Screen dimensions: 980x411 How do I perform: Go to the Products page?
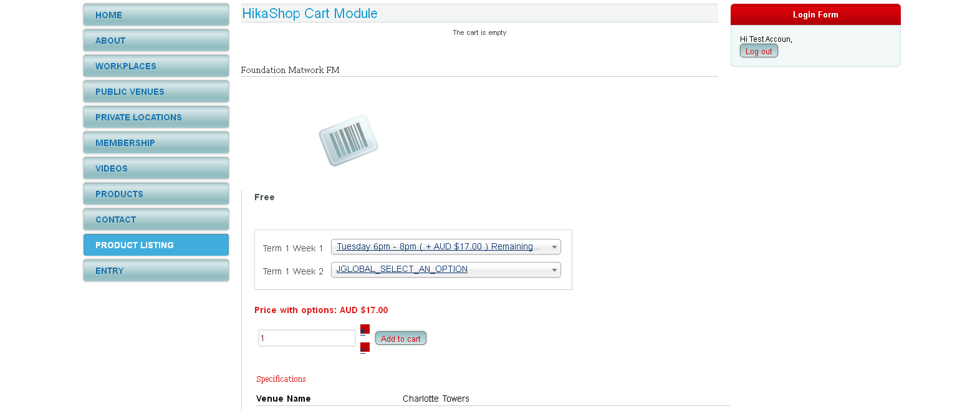pyautogui.click(x=156, y=194)
